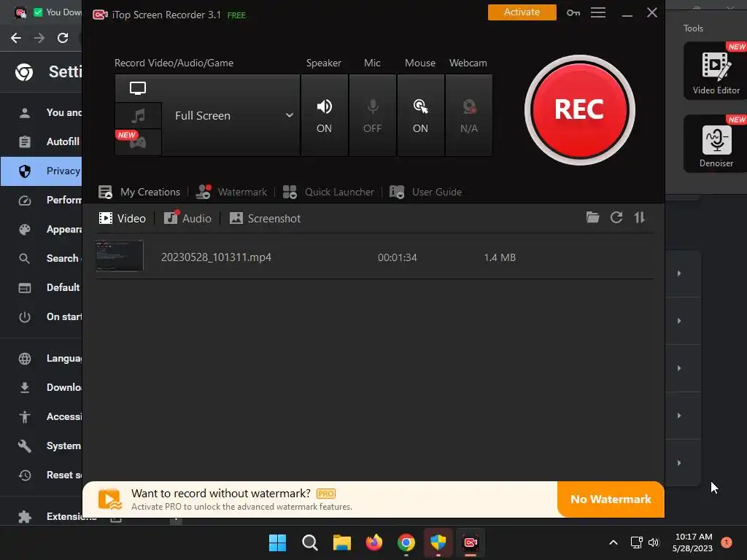Open My Creations section

tap(139, 192)
